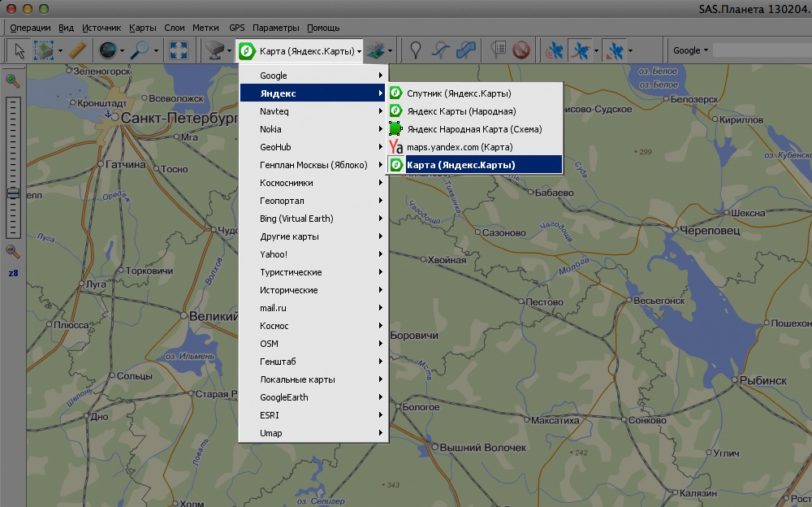This screenshot has height=507, width=812.
Task: Expand the Navteq submenu
Action: tap(313, 111)
